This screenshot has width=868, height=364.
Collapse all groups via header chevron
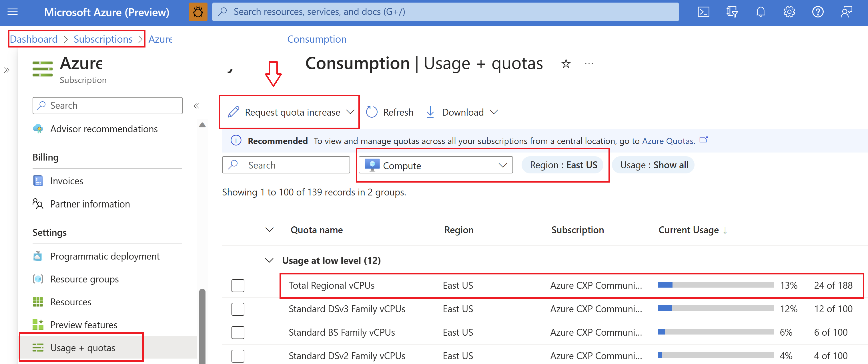tap(269, 230)
